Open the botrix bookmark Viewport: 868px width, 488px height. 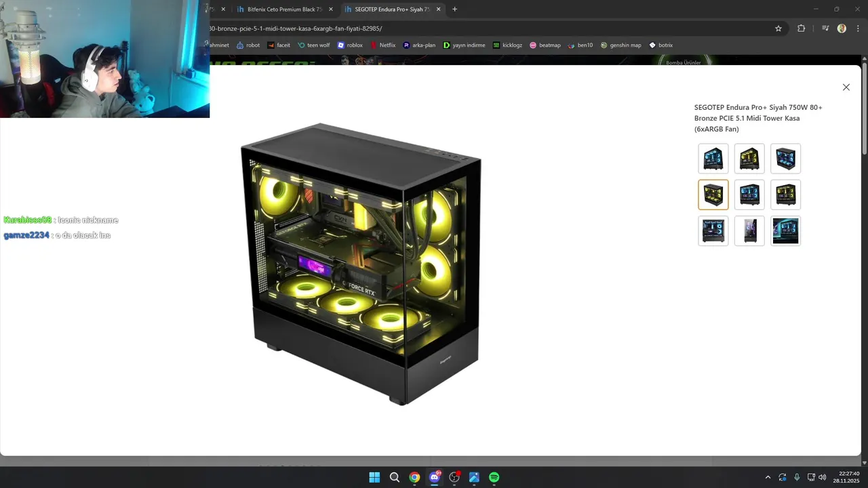click(661, 45)
